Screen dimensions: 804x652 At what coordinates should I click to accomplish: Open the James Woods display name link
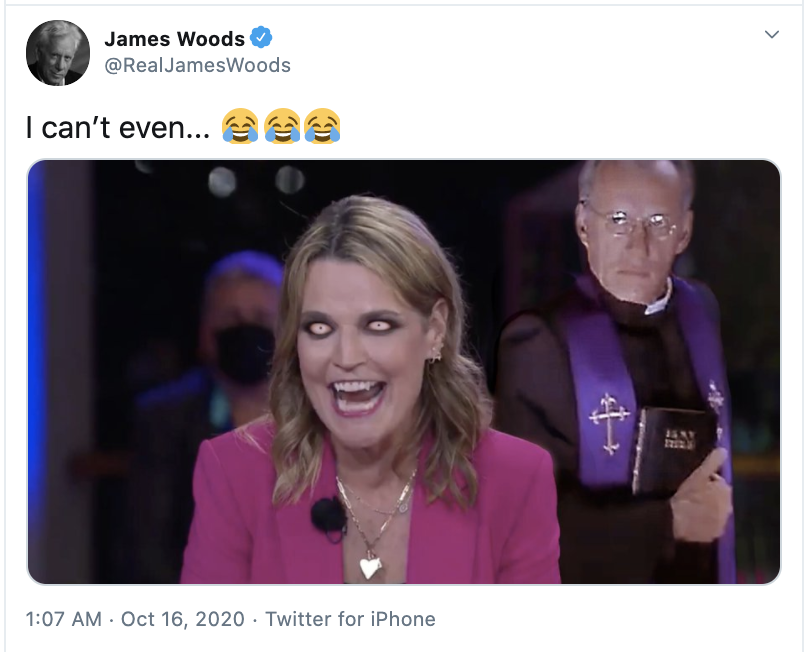pyautogui.click(x=175, y=39)
